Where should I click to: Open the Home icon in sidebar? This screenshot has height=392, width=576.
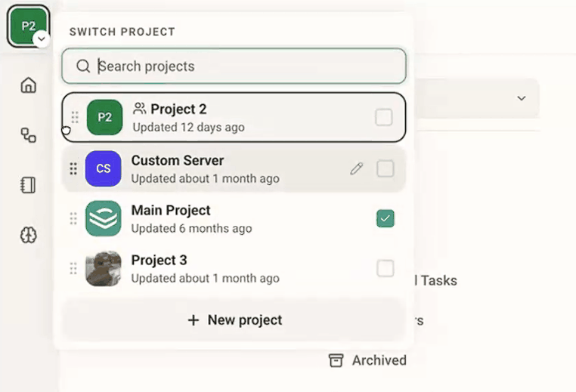[x=28, y=85]
